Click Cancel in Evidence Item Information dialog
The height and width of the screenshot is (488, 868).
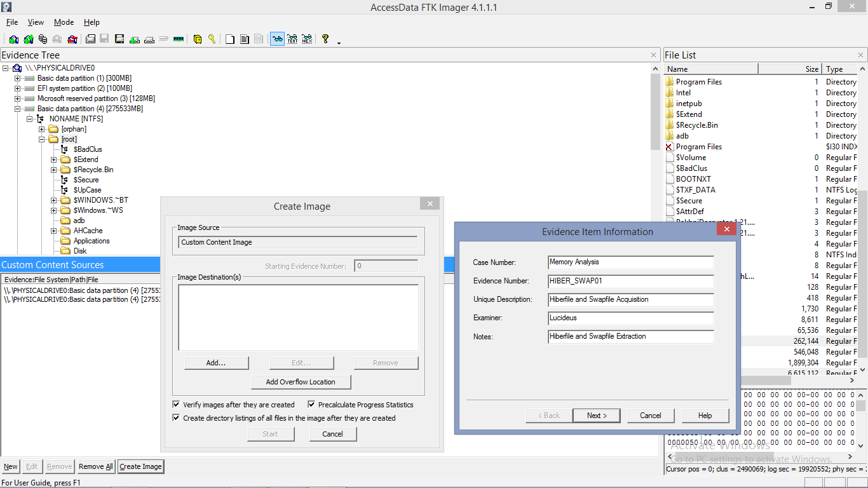pyautogui.click(x=651, y=416)
